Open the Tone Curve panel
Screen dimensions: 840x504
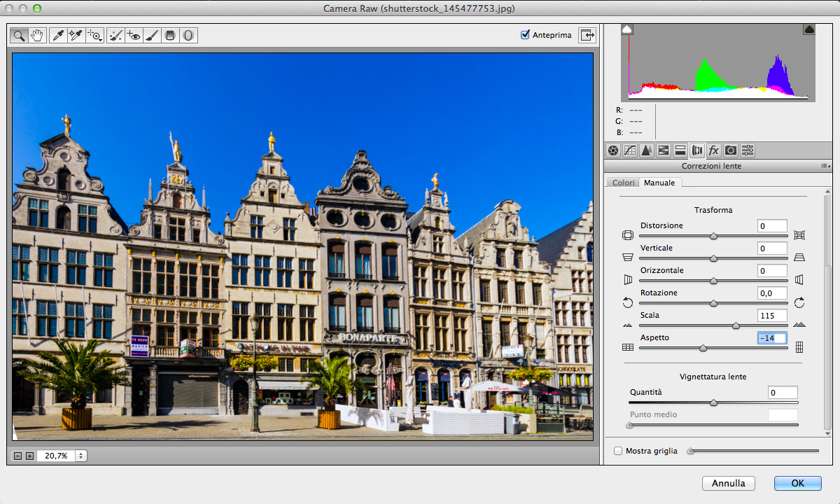click(x=630, y=150)
